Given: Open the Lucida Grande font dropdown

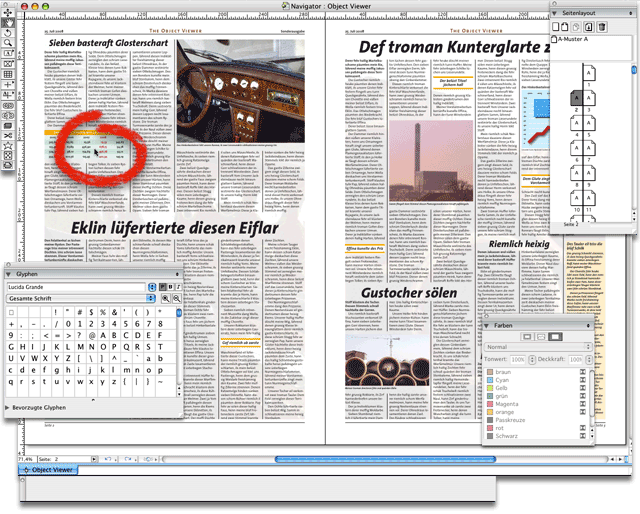Looking at the screenshot, I should pyautogui.click(x=152, y=287).
